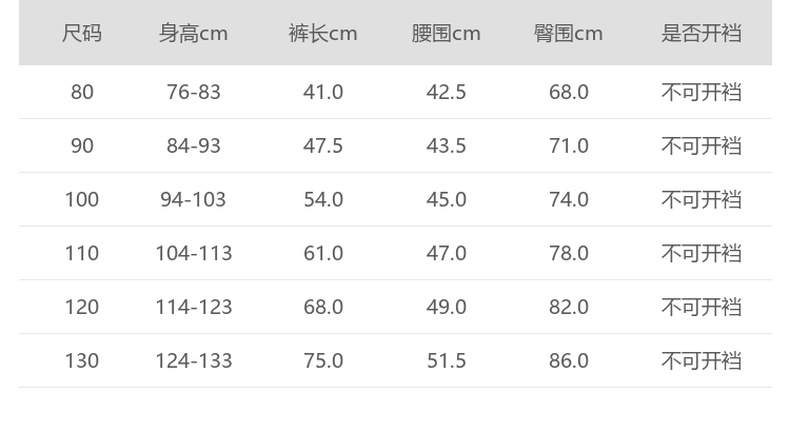Image resolution: width=790 pixels, height=431 pixels.
Task: Select the hip value 86.0 cell
Action: click(568, 360)
